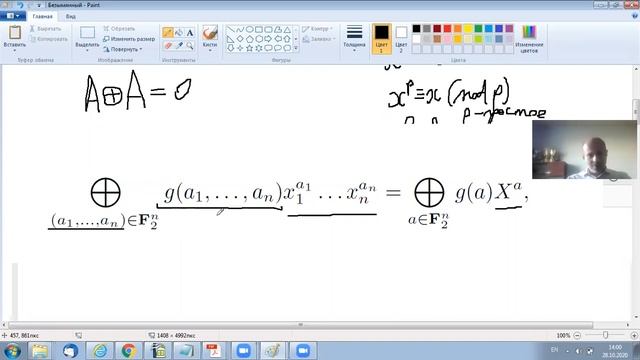The width and height of the screenshot is (640, 360).
Task: Select the Eraser tool
Action: click(168, 46)
